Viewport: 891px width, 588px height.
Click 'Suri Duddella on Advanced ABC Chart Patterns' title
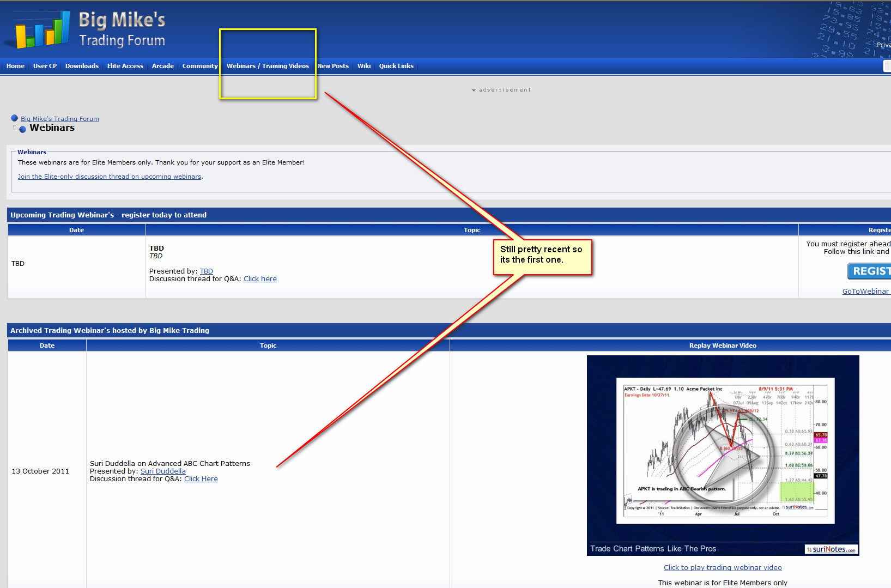pyautogui.click(x=170, y=464)
